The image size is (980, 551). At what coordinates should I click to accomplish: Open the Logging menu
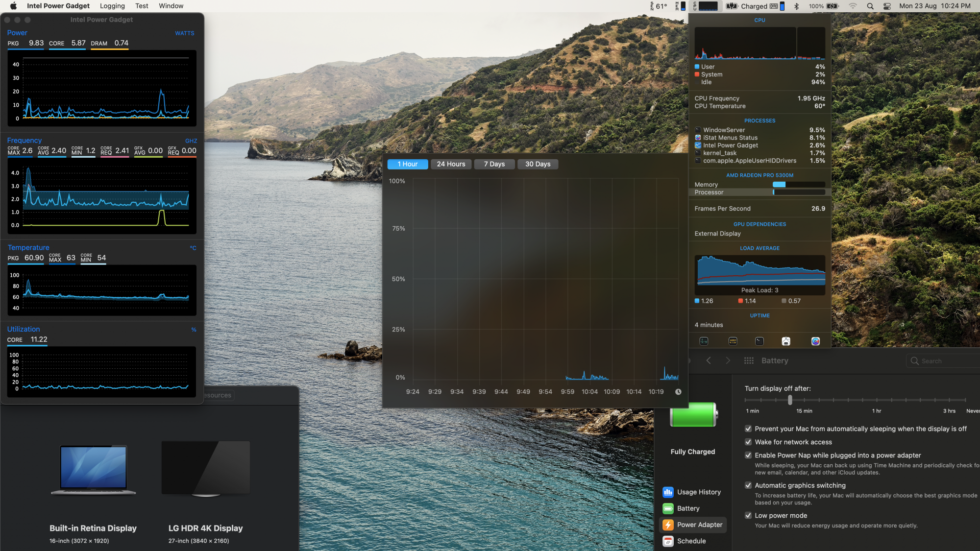112,6
